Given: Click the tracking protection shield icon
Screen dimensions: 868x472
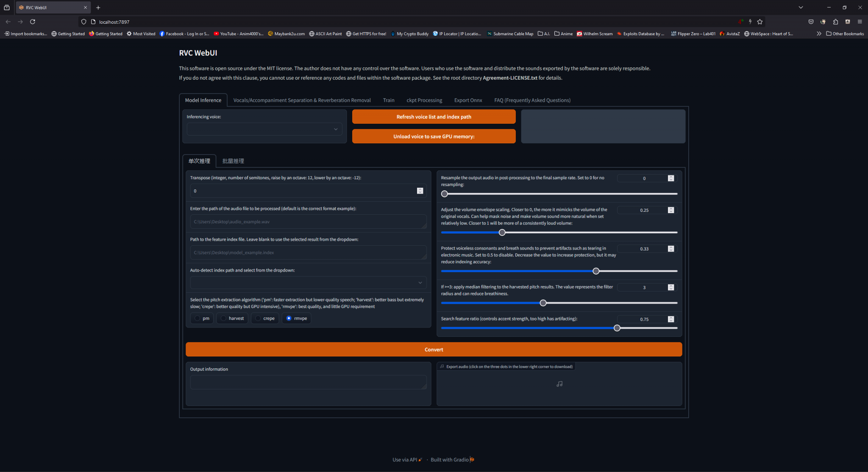Looking at the screenshot, I should (83, 22).
